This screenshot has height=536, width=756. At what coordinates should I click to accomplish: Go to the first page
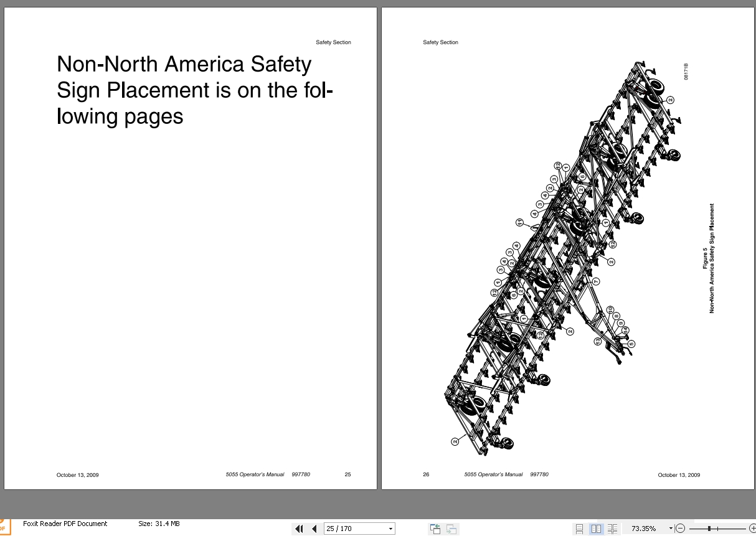coord(299,529)
